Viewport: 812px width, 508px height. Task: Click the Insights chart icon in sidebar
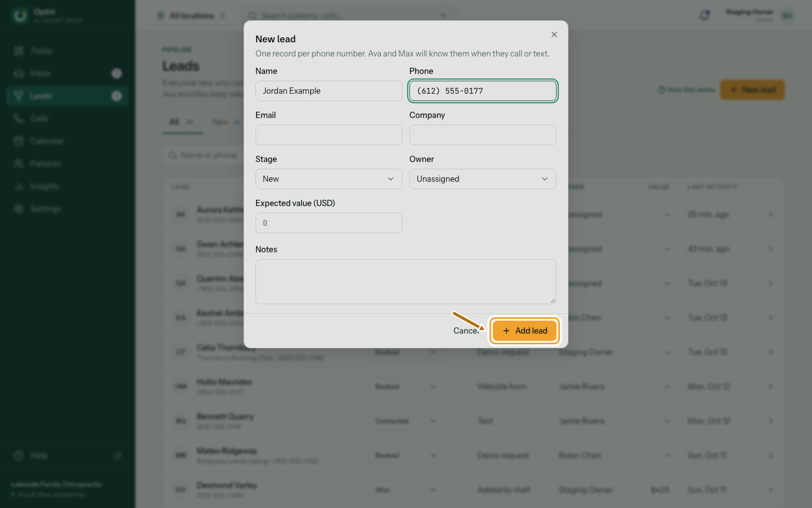point(19,186)
